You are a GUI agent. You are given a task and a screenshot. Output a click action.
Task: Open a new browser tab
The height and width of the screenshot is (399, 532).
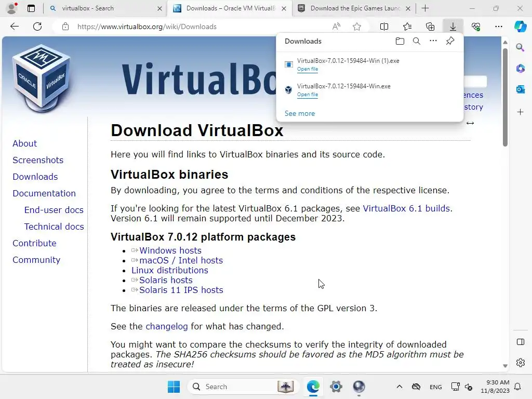coord(425,8)
